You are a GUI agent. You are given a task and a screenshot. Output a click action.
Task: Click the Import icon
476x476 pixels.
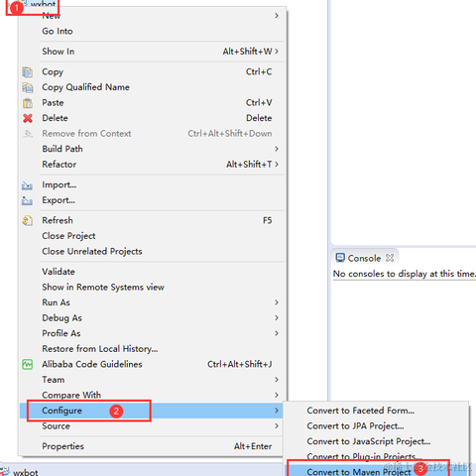click(27, 185)
